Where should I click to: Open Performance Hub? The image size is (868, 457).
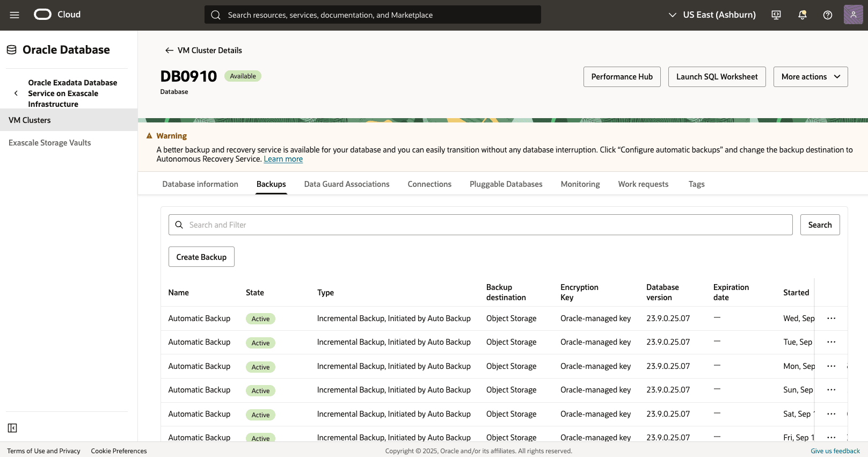tap(622, 77)
